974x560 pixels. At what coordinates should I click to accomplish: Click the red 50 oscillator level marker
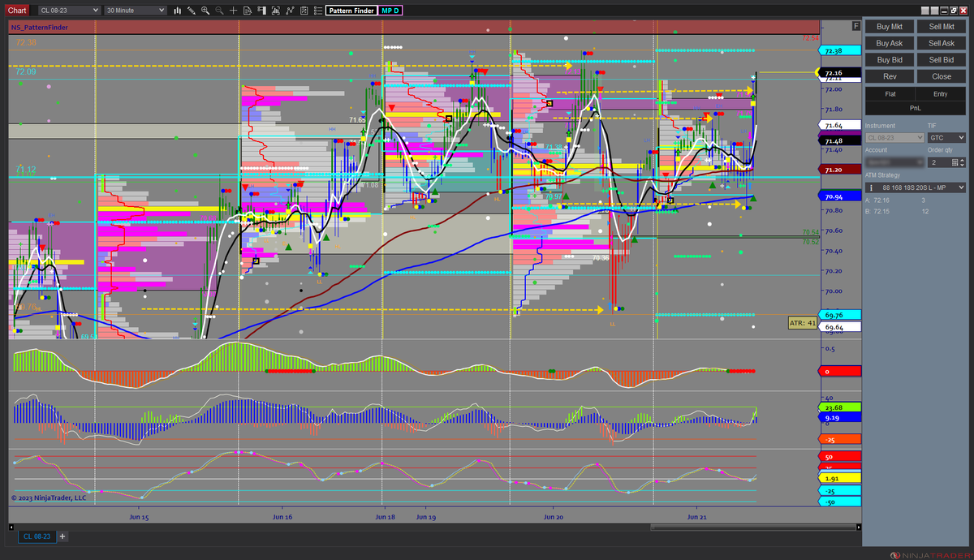[840, 458]
